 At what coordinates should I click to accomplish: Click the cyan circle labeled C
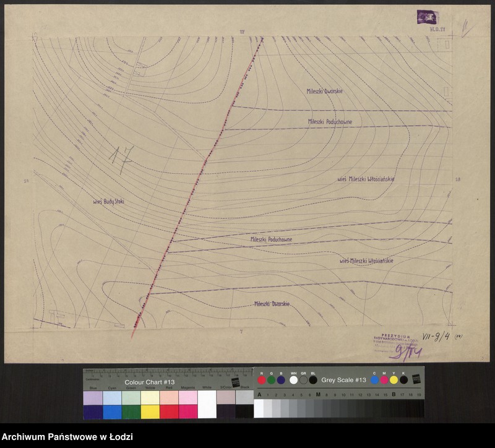tap(375, 380)
